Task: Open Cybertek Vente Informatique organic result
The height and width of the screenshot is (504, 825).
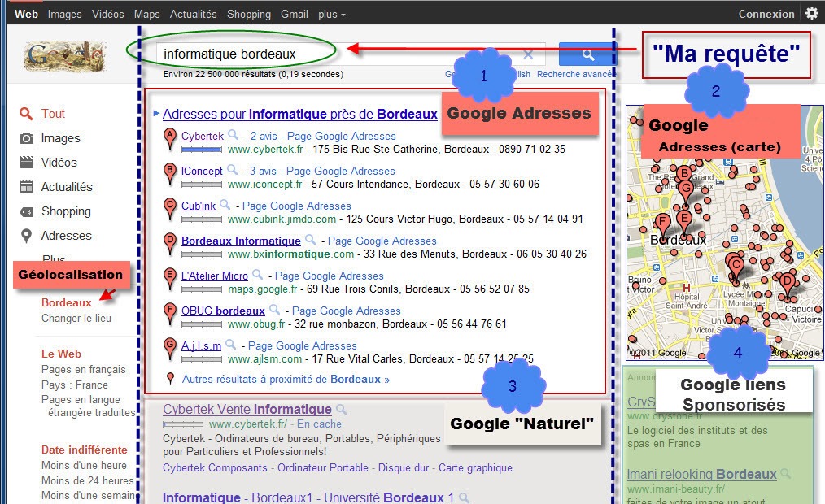Action: pos(247,410)
